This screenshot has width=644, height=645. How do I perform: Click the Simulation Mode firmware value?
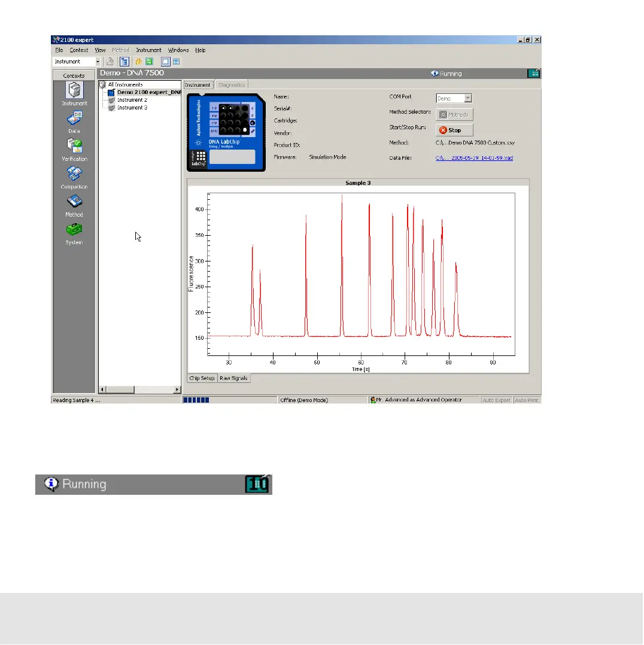point(327,157)
